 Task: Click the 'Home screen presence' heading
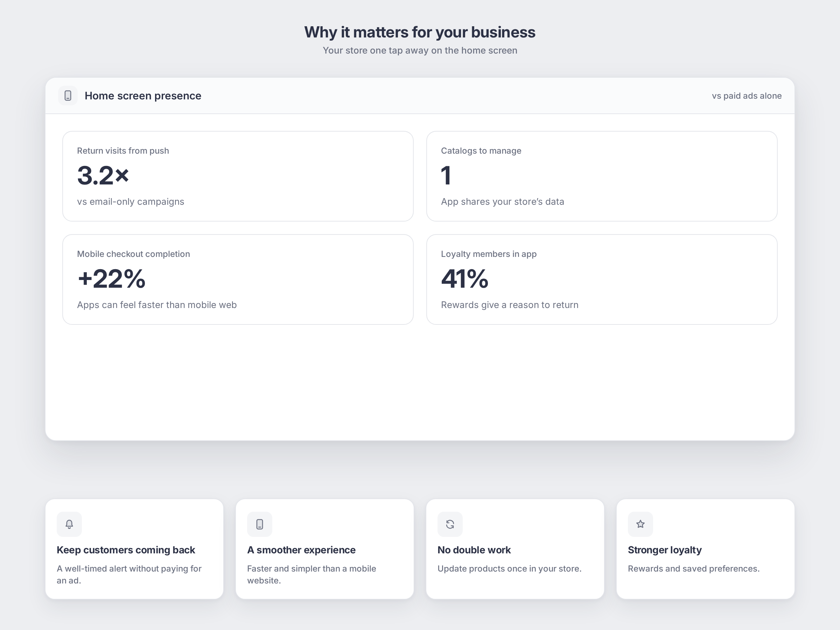coord(143,96)
